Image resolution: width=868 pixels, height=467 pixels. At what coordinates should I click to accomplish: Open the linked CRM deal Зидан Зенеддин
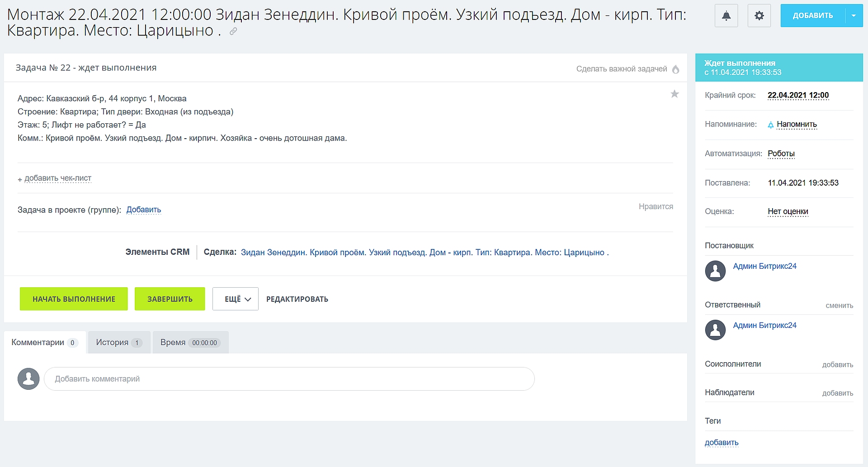click(425, 252)
